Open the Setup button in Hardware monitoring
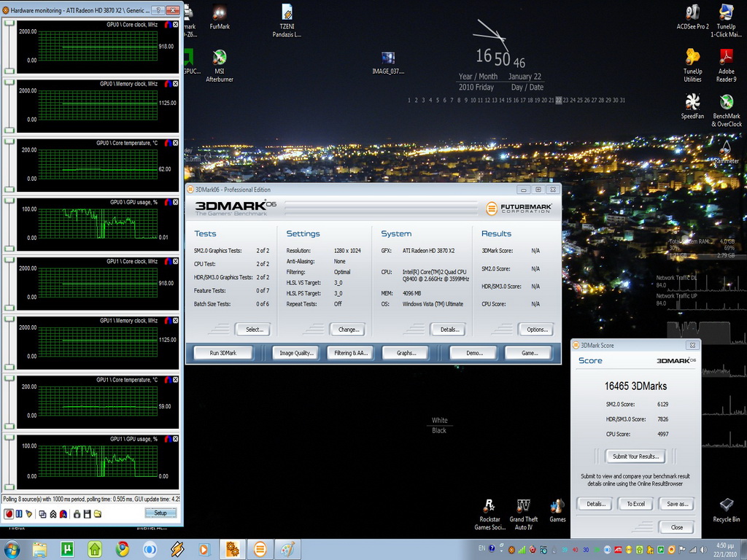The height and width of the screenshot is (560, 747). coord(160,513)
